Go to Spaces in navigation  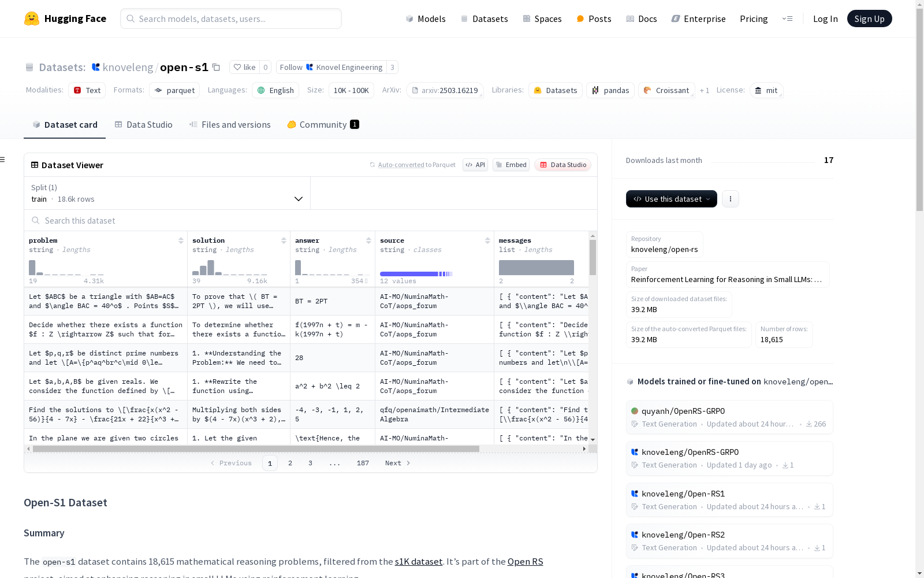tap(542, 18)
